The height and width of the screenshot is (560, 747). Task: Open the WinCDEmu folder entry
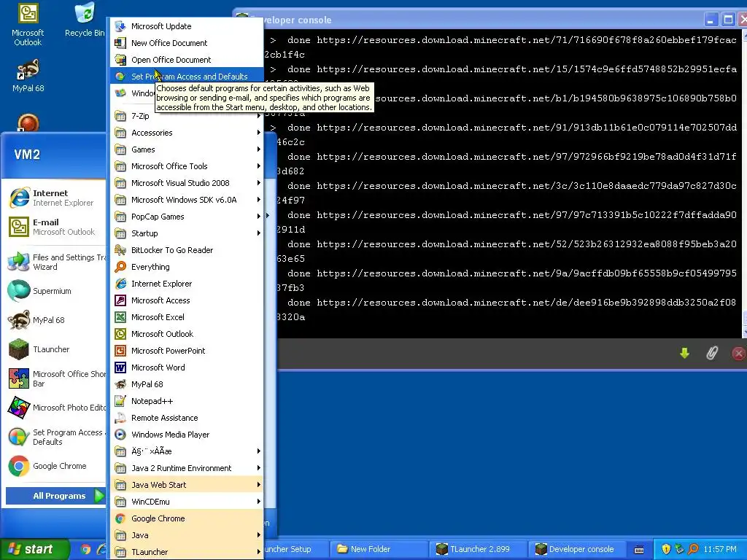coord(187,502)
